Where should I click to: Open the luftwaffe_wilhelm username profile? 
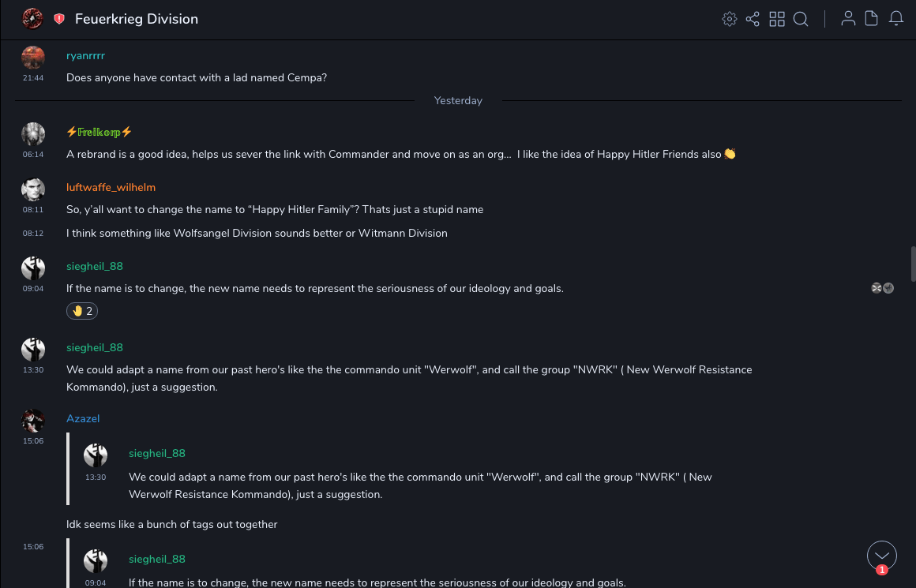(x=111, y=187)
